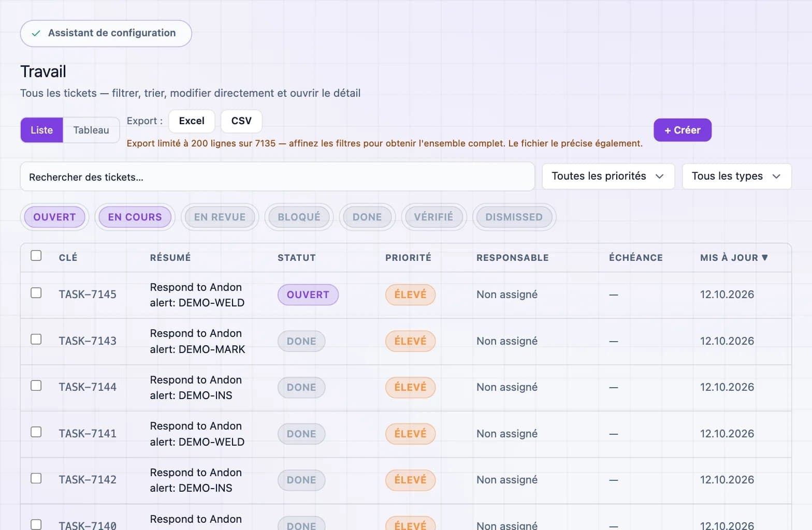Open the Assistant de configuration

[x=106, y=33]
